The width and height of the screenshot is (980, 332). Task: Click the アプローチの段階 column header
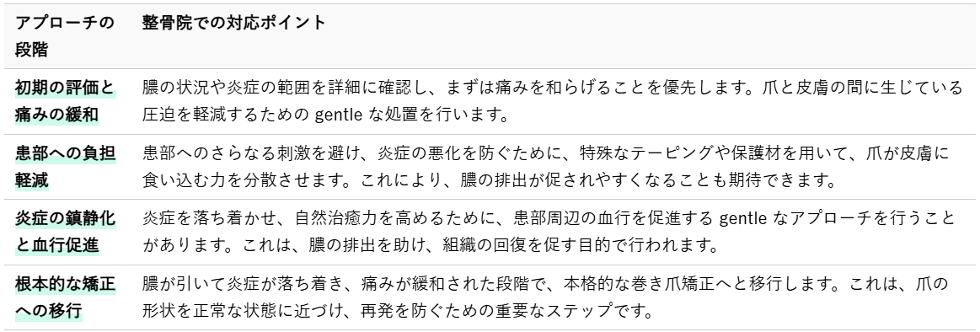point(65,36)
